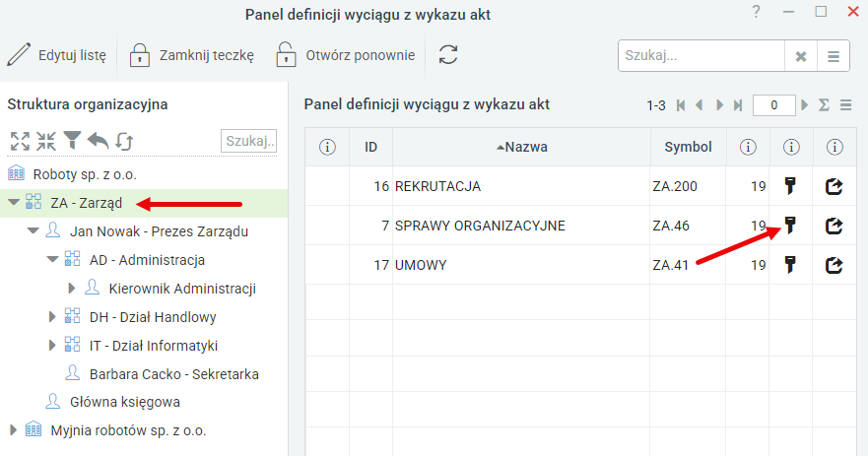Sort by Nazwa column header
This screenshot has height=456, width=868.
(x=521, y=147)
